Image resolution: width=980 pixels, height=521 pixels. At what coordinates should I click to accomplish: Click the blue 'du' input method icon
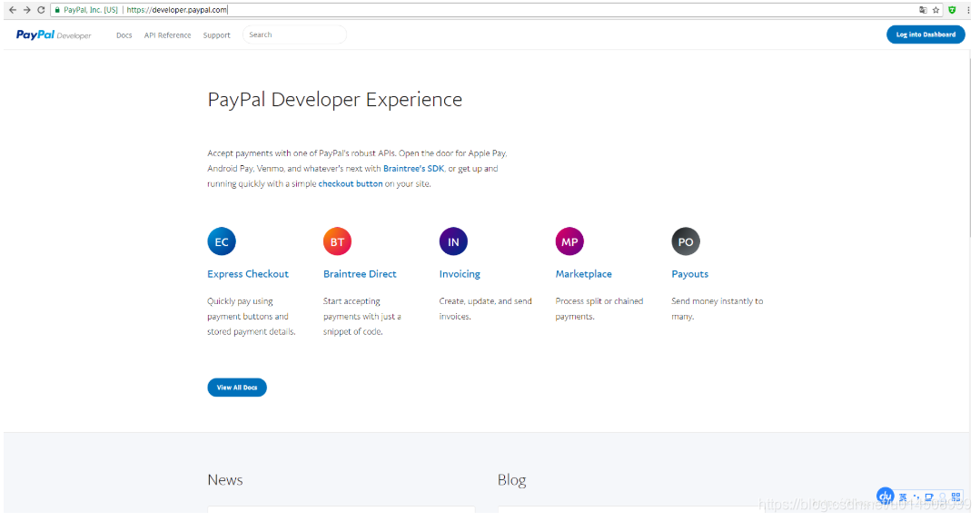click(885, 497)
